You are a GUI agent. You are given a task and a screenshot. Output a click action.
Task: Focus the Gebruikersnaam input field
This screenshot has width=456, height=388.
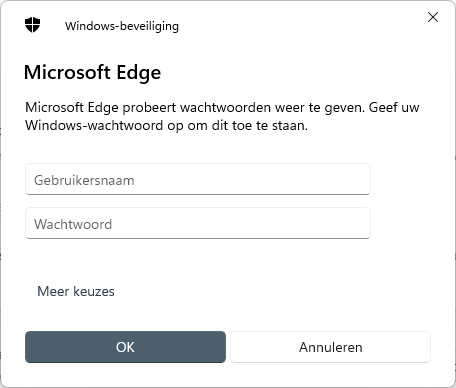pos(198,179)
